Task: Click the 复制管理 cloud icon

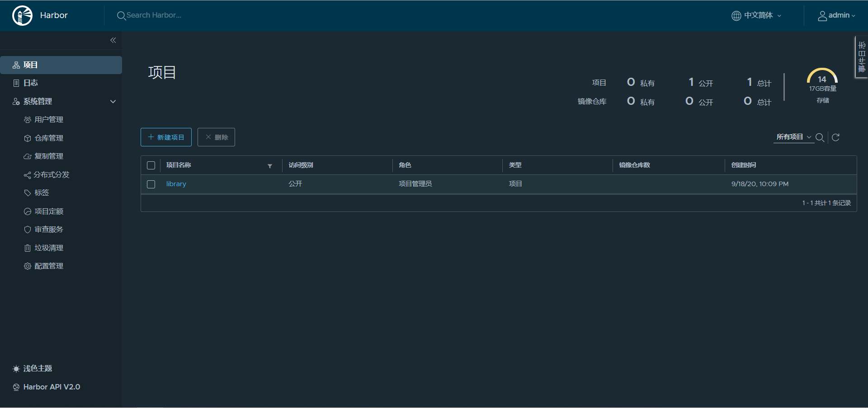Action: [x=28, y=156]
